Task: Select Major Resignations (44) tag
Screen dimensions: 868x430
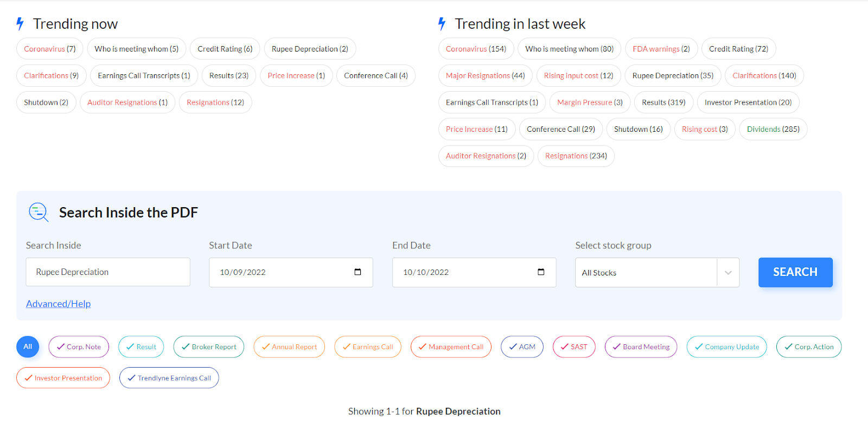Action: coord(486,75)
